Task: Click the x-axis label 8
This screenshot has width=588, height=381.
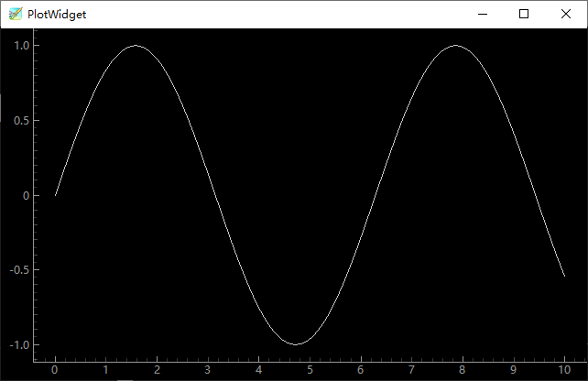Action: pyautogui.click(x=462, y=370)
